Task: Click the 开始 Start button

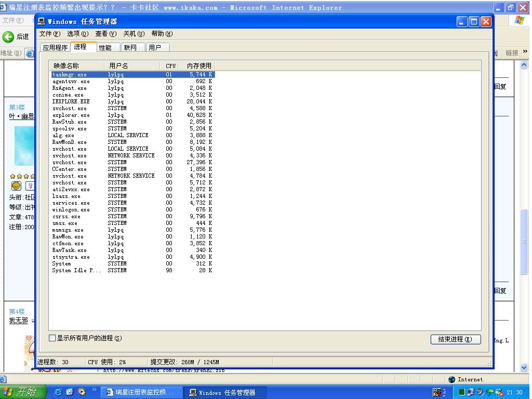Action: 23,392
